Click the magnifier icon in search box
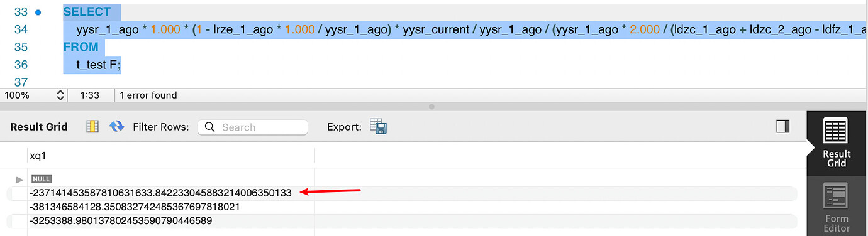The width and height of the screenshot is (868, 236). point(210,127)
